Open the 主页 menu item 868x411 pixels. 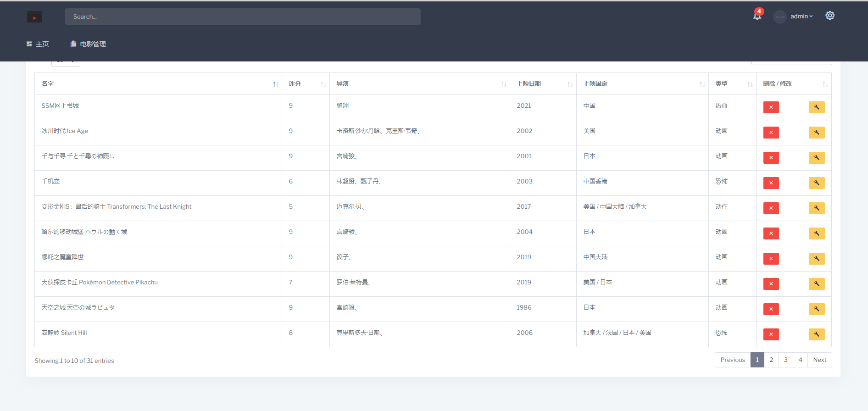[38, 44]
